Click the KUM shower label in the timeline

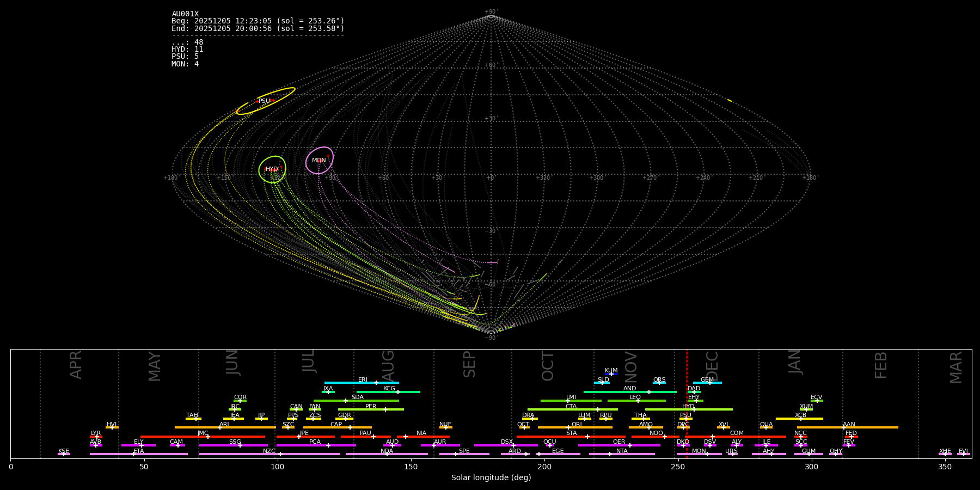click(x=611, y=371)
